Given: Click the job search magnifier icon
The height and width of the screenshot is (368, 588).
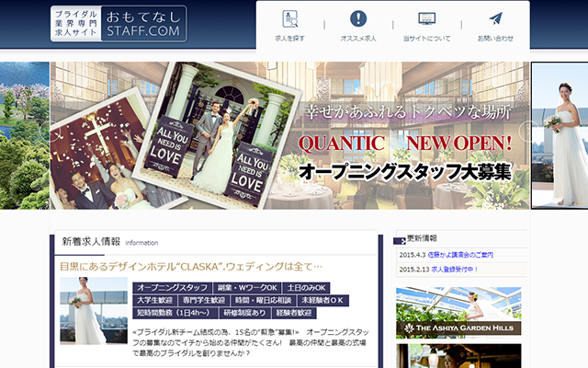Looking at the screenshot, I should pos(289,18).
